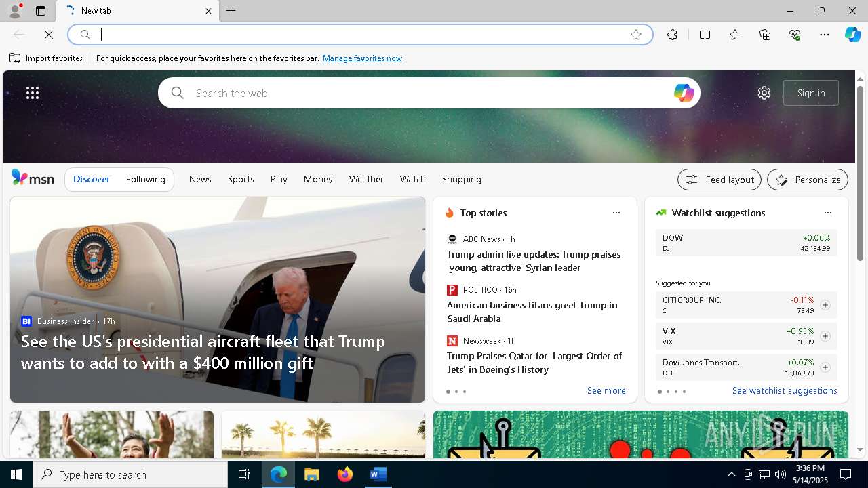Toggle split screen view

[x=705, y=35]
